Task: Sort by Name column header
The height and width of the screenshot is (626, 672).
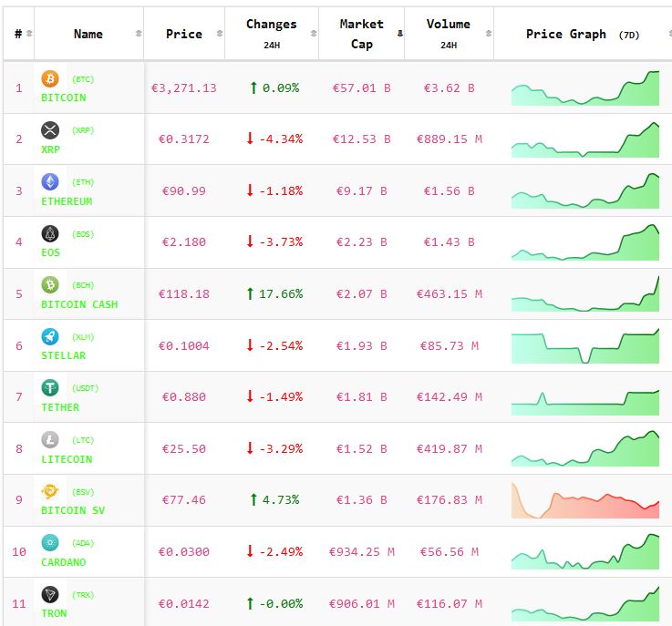Action: (88, 34)
